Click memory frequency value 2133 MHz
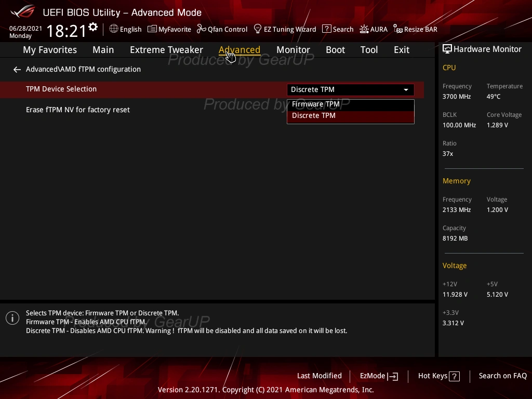 pyautogui.click(x=456, y=210)
